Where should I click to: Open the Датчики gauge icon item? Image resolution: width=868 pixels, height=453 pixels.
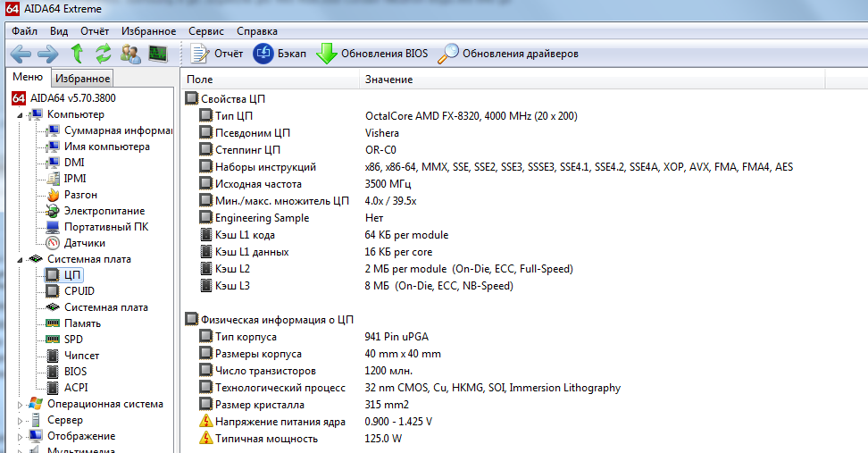pyautogui.click(x=54, y=243)
